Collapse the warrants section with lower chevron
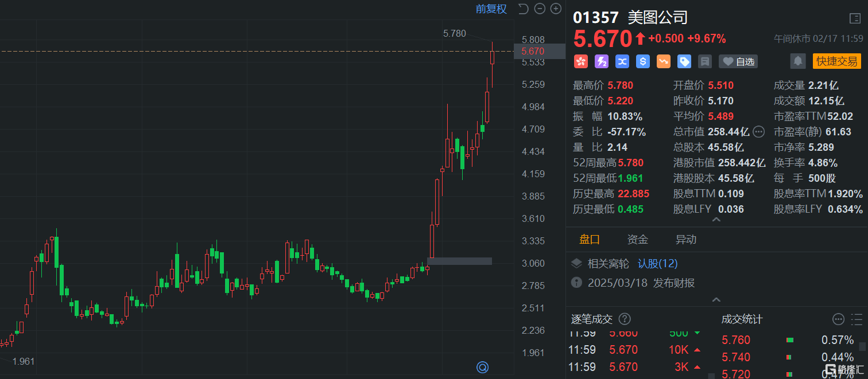 pyautogui.click(x=716, y=299)
